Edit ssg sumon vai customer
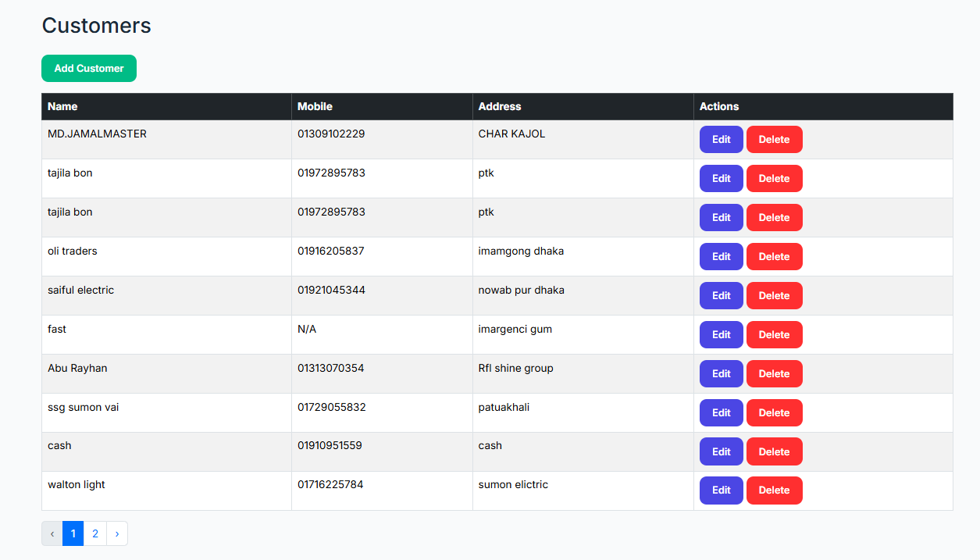Screen dimensions: 980x560 point(721,413)
